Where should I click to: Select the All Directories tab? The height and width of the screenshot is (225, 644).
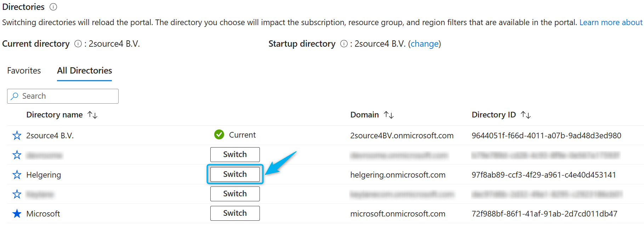click(85, 71)
